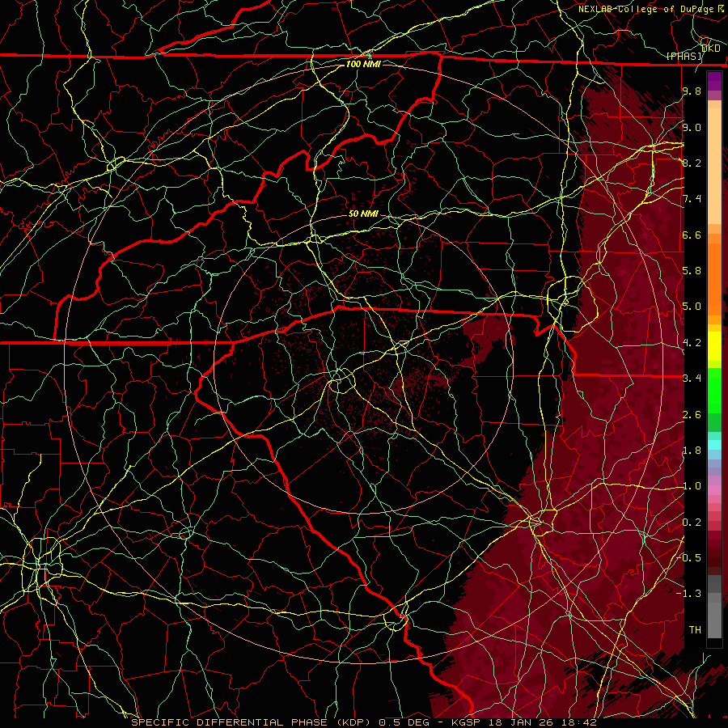Select the 5.0 scale value label
The image size is (728, 728).
coord(692,307)
